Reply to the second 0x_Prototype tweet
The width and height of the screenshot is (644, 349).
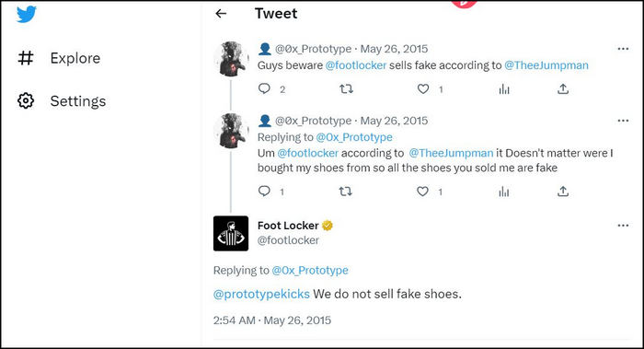(264, 192)
